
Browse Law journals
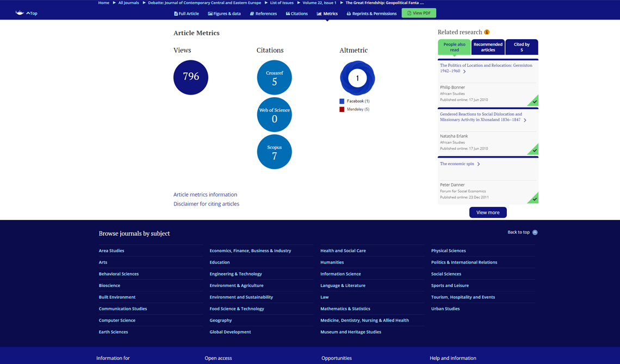click(x=324, y=297)
